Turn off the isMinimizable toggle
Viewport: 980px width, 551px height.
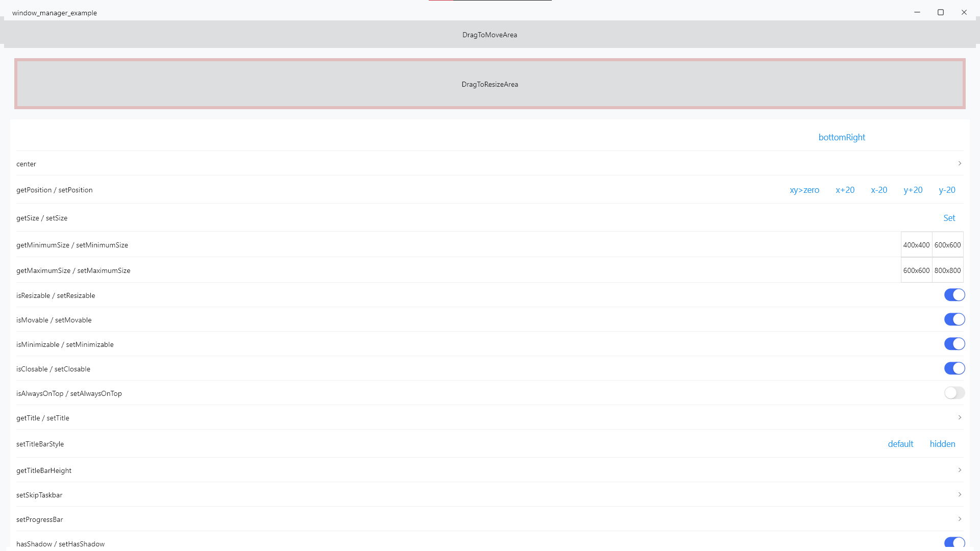954,344
